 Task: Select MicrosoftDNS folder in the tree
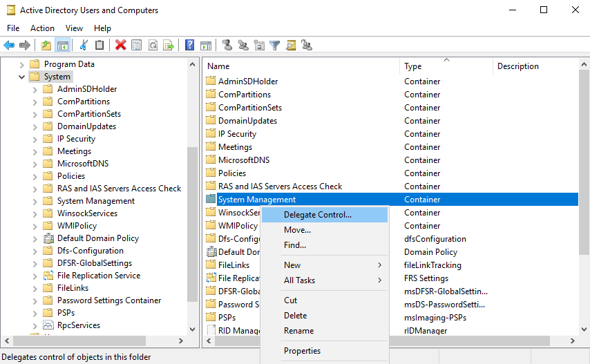(82, 164)
